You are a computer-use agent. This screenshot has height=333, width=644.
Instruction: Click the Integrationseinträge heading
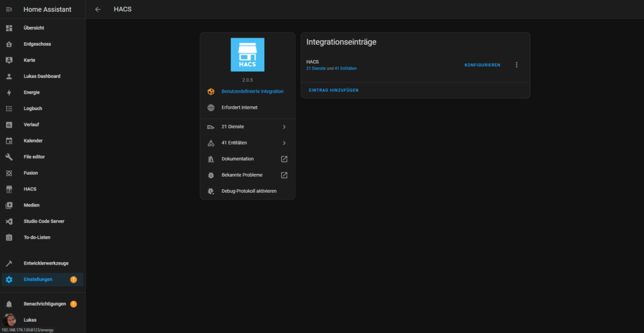[341, 42]
